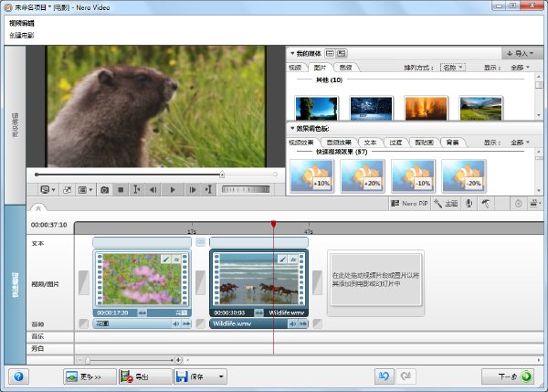This screenshot has height=392, width=548.
Task: Click text icon on flower clip
Action: click(177, 260)
